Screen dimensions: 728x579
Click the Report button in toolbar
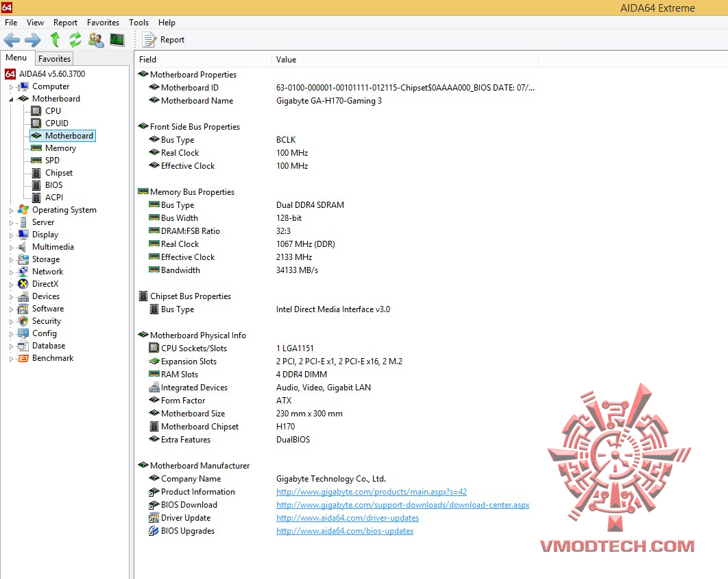click(163, 40)
